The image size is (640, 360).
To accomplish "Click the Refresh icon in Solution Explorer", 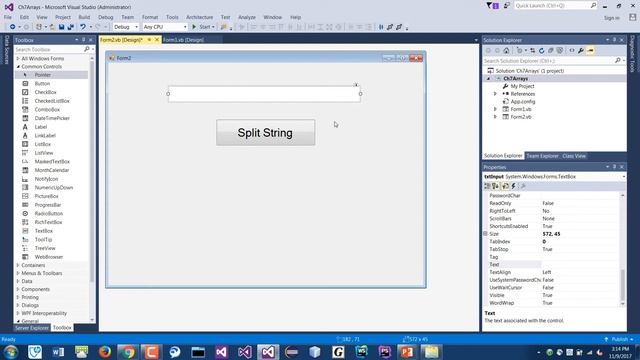I will (x=542, y=51).
